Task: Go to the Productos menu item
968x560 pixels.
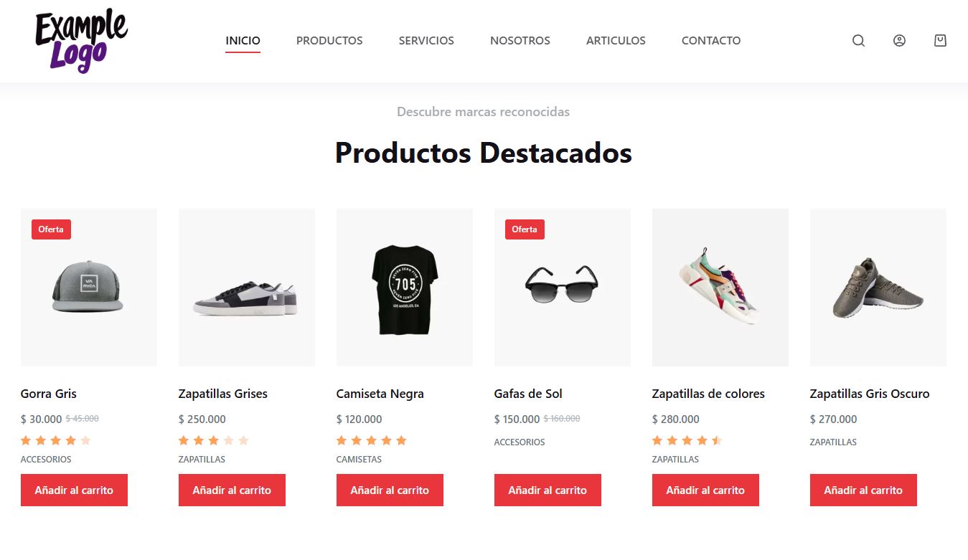Action: (x=329, y=41)
